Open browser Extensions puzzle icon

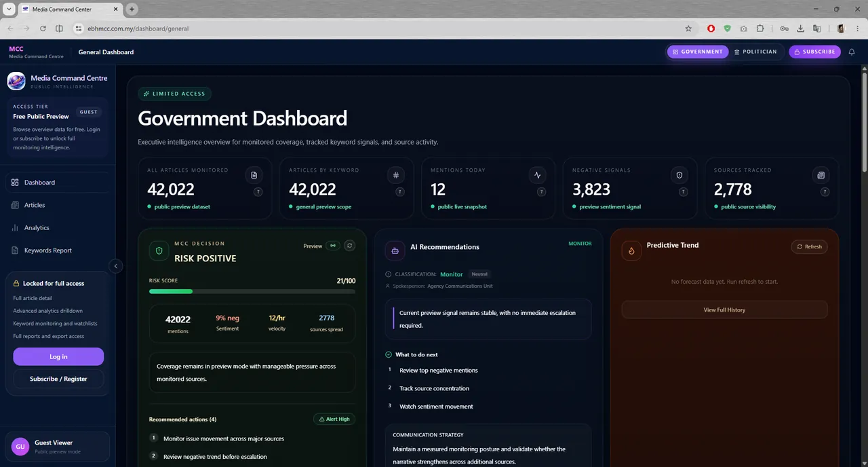pos(760,29)
